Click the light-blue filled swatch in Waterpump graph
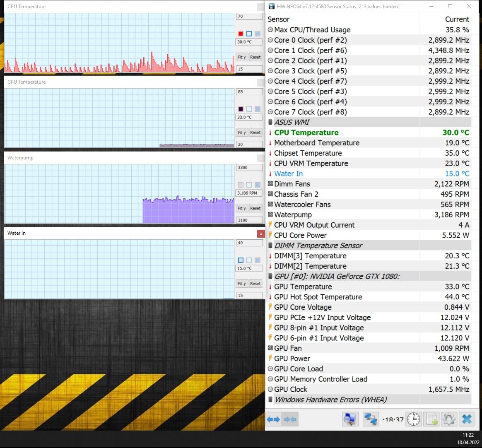 coord(258,185)
